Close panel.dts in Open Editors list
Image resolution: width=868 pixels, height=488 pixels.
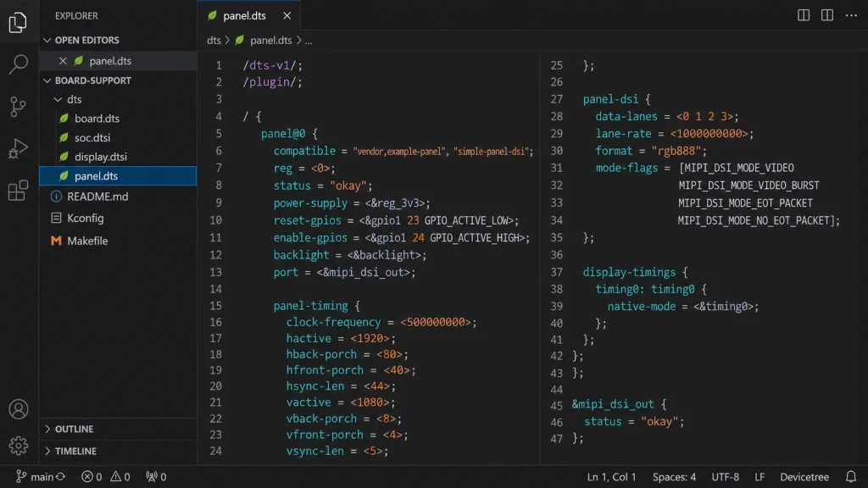coord(63,61)
